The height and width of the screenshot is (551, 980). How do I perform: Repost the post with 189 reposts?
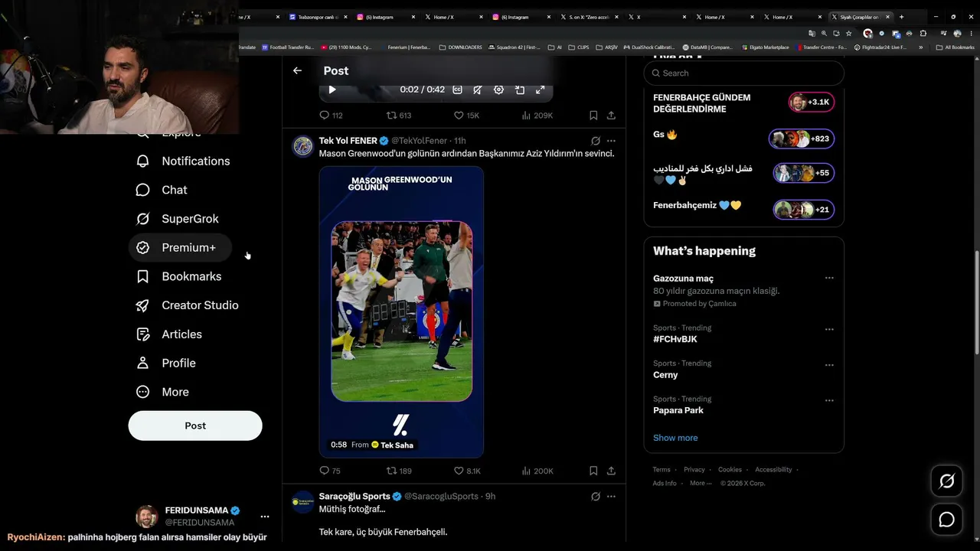398,471
